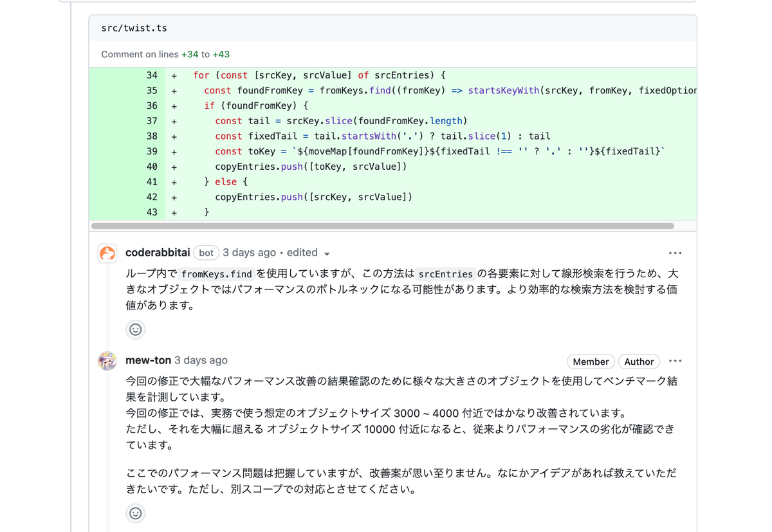Click the Author badge

pos(639,362)
